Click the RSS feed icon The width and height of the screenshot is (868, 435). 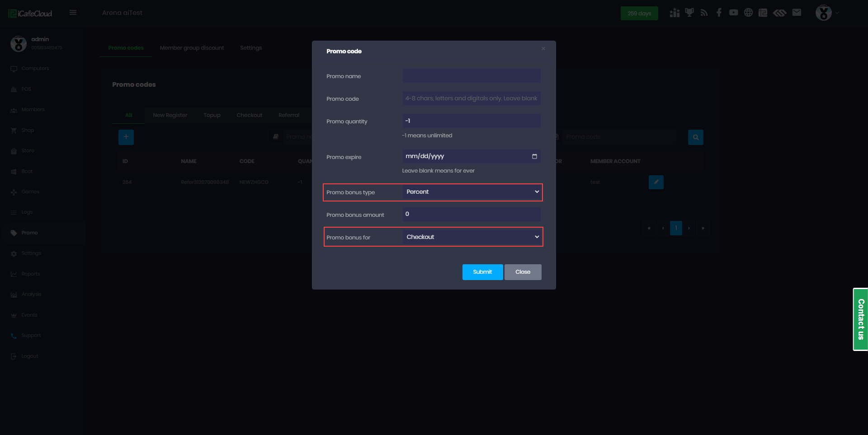pyautogui.click(x=704, y=13)
